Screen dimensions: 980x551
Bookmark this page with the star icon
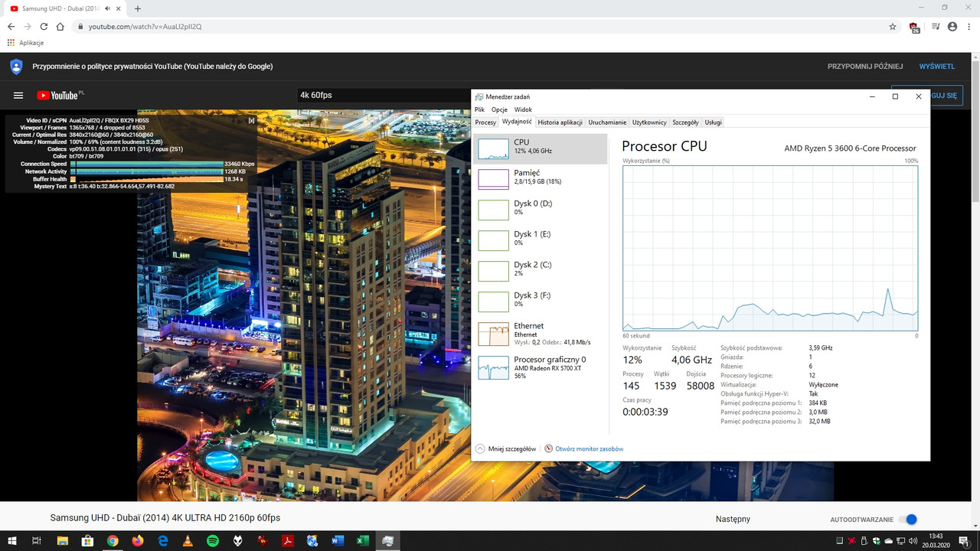click(893, 26)
